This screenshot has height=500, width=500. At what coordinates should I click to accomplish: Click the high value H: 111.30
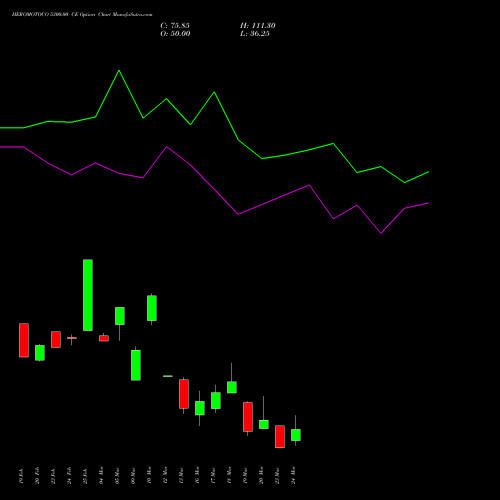258,26
